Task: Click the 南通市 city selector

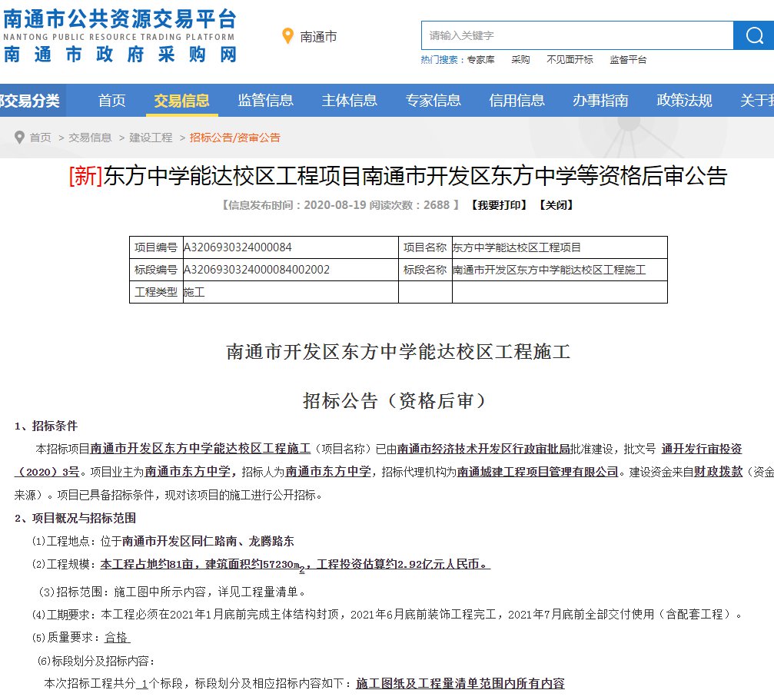Action: pyautogui.click(x=318, y=37)
